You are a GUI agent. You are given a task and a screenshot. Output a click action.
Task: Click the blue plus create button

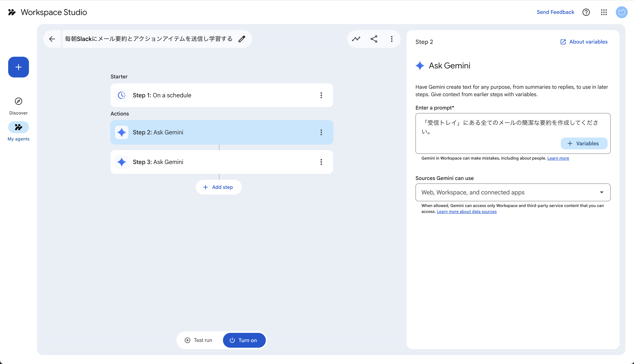(x=19, y=67)
